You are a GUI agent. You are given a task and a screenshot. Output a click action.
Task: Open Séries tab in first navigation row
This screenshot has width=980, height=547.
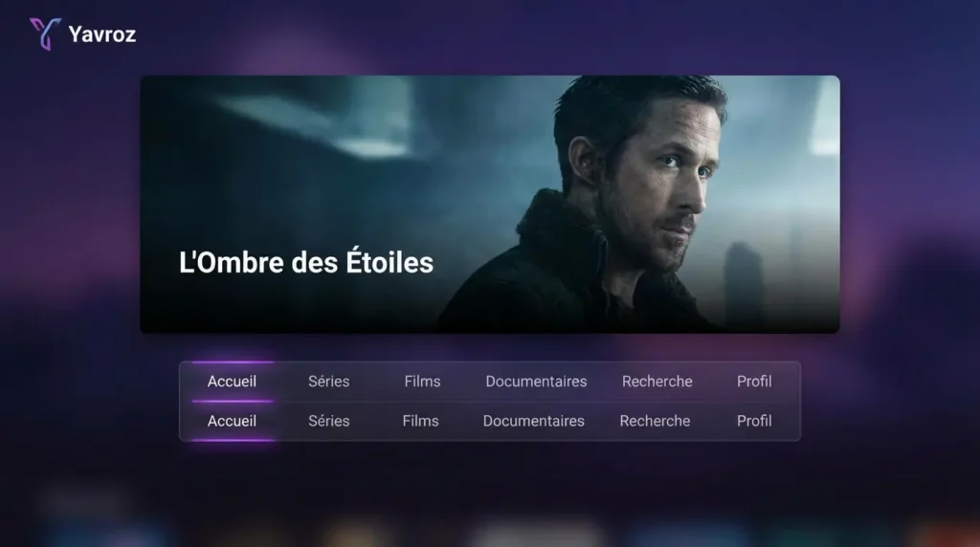329,382
